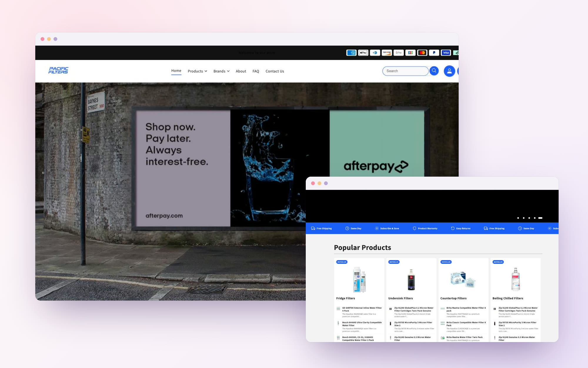Select the active elongated carousel indicator
Screen dimensions: 588x368
(540, 218)
